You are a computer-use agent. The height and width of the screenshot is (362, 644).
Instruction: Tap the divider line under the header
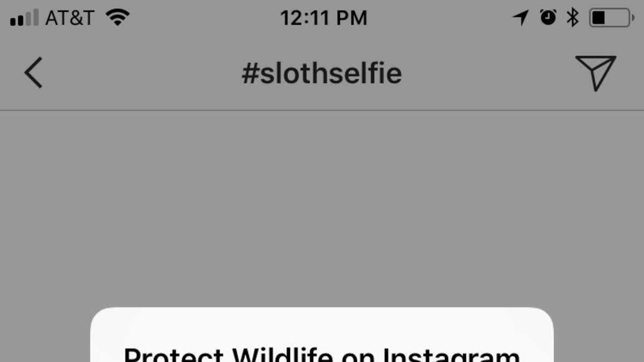click(x=322, y=110)
